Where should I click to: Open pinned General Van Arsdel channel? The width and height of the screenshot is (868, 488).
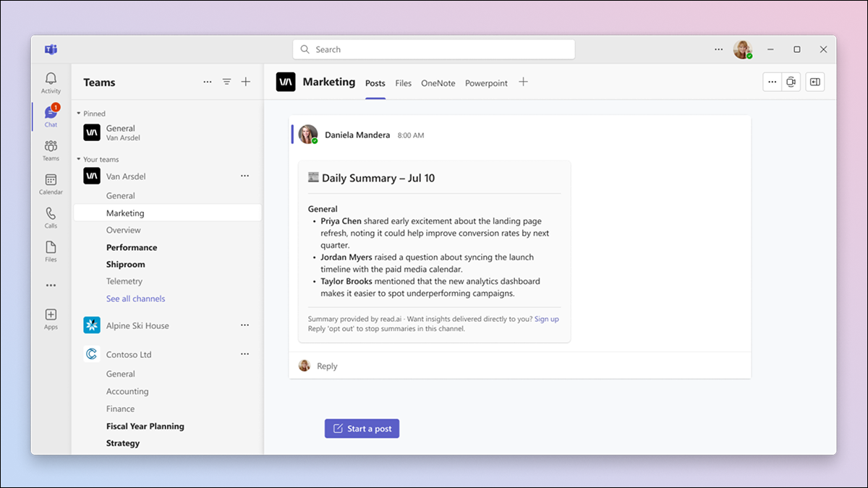167,132
